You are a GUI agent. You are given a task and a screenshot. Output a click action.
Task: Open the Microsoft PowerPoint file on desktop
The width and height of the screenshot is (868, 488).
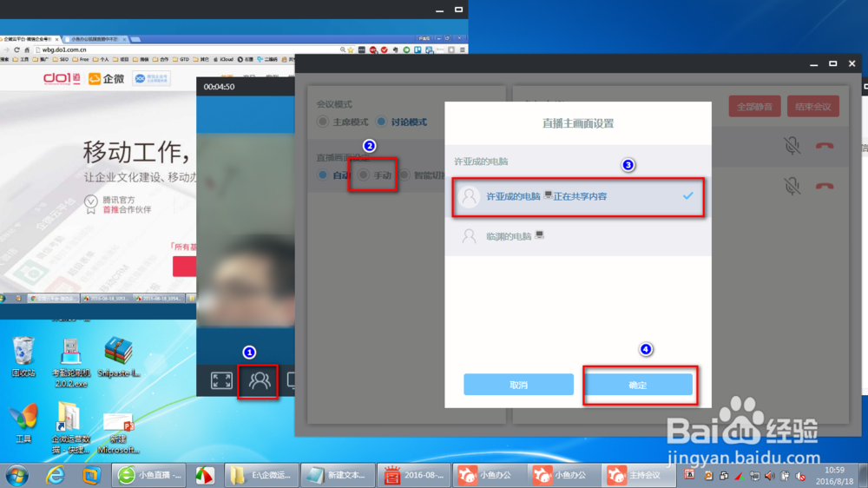pos(118,433)
